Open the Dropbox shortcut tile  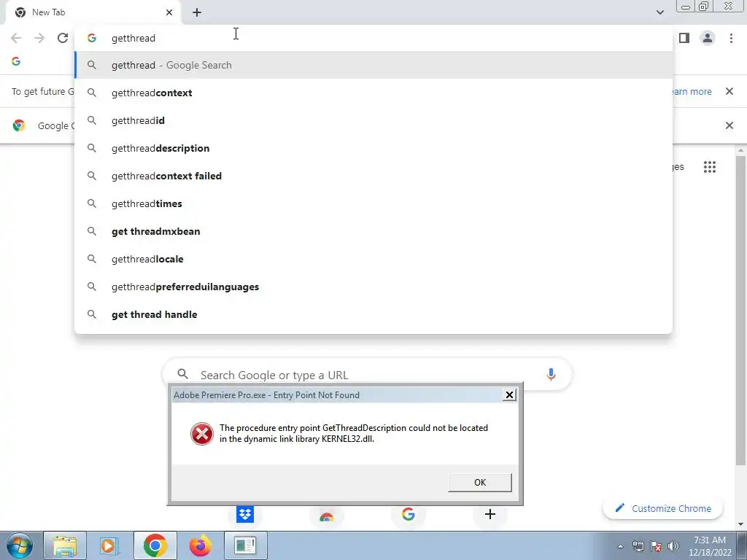click(245, 514)
